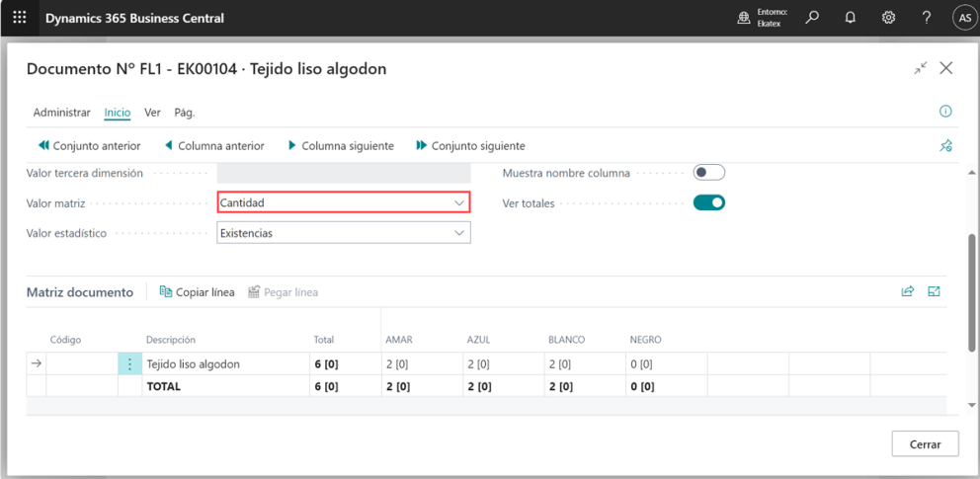Expand Matriz documento section to full view
980x479 pixels.
point(934,292)
